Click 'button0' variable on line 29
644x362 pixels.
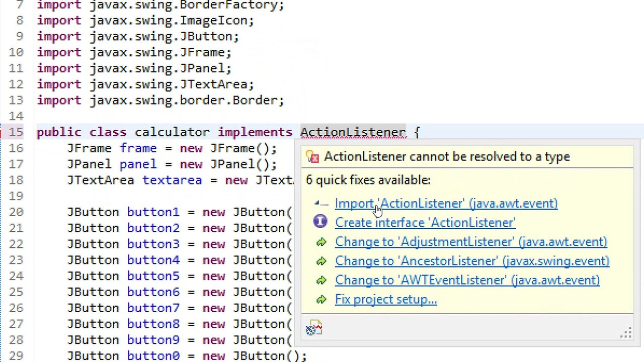click(153, 356)
